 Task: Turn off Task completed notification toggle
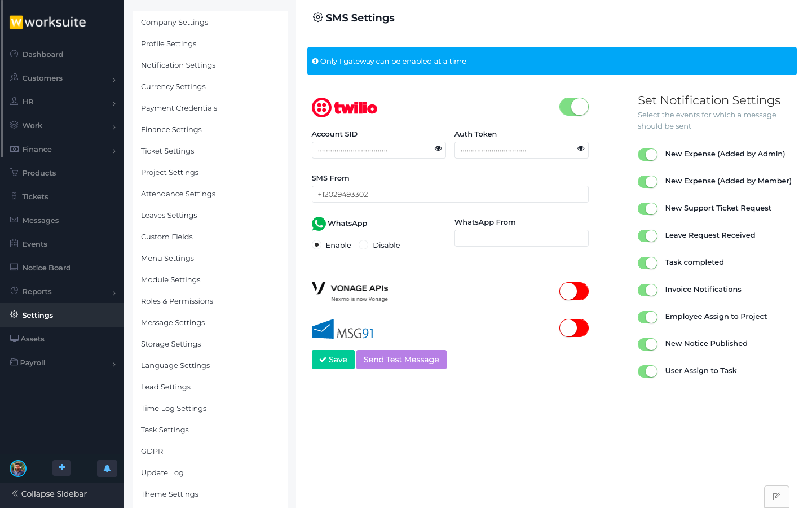(647, 263)
